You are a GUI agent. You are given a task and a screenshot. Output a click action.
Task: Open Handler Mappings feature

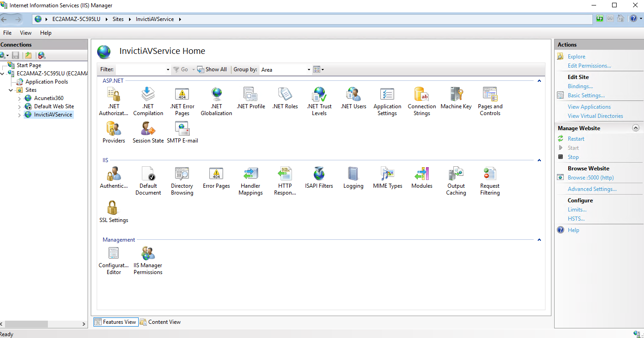(250, 180)
